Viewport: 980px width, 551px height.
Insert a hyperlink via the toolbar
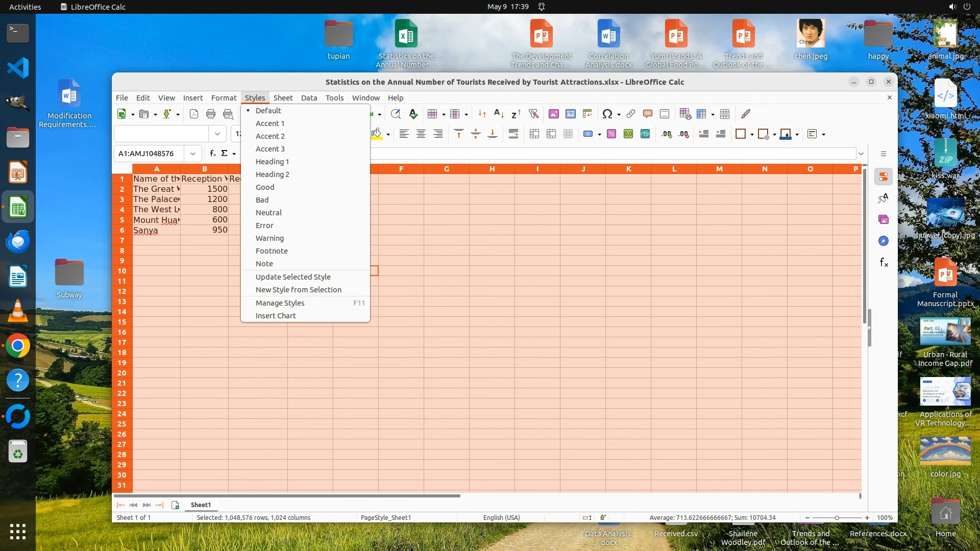coord(631,114)
